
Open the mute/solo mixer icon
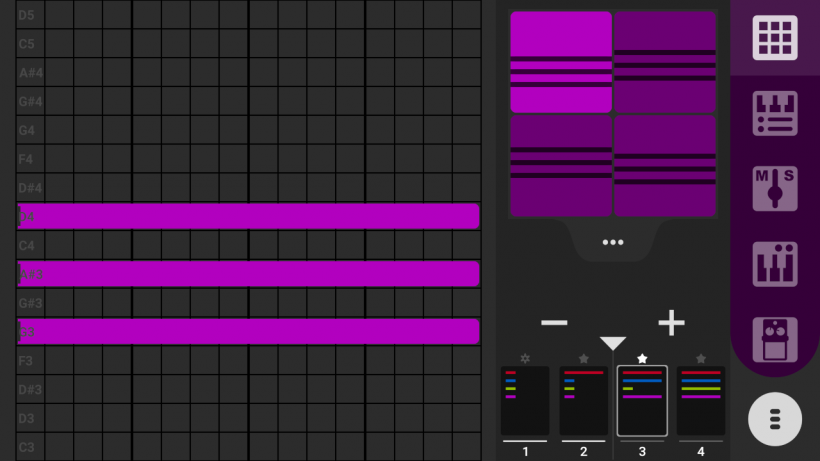(775, 189)
